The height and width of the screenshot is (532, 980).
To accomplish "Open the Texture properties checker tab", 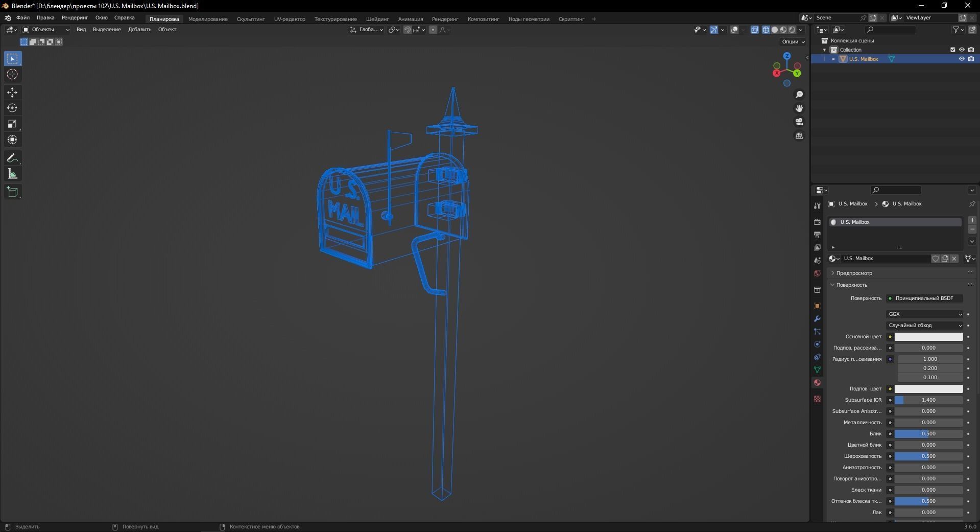I will [817, 399].
